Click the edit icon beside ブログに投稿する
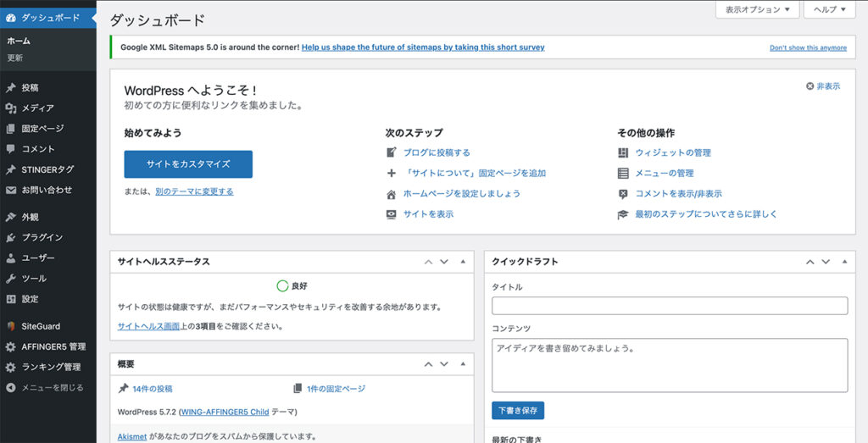Viewport: 868px width, 443px height. tap(392, 152)
